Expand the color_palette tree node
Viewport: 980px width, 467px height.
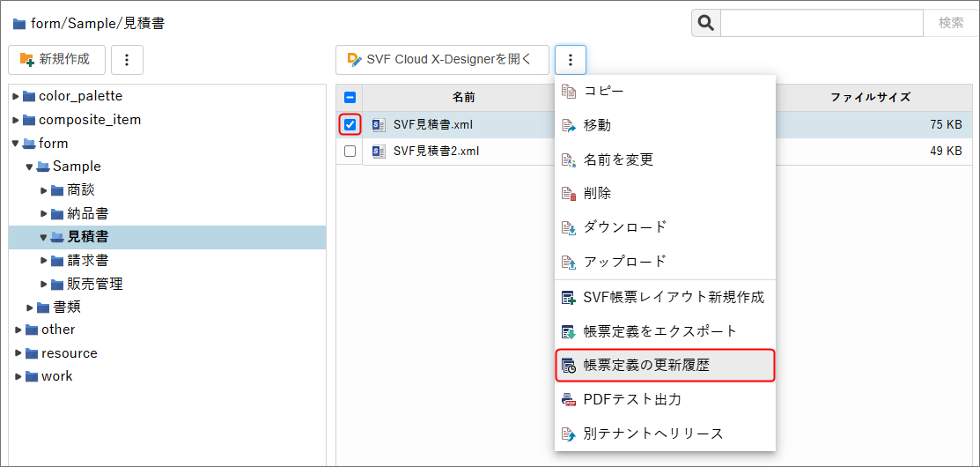click(16, 96)
